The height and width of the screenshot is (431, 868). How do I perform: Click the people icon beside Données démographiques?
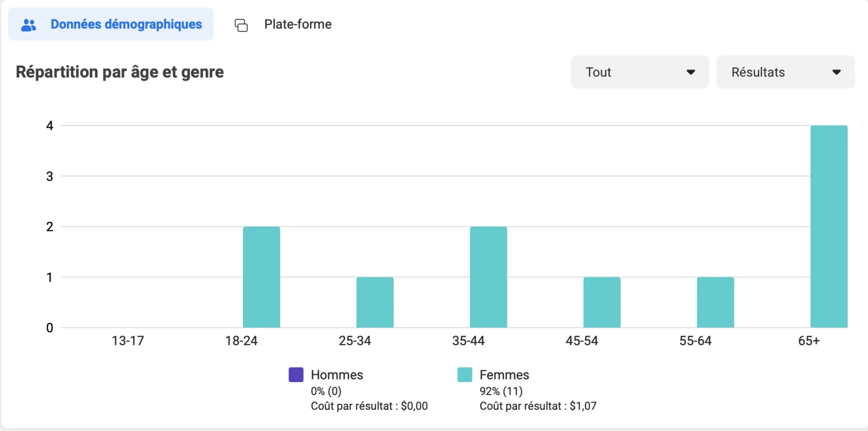pos(28,24)
